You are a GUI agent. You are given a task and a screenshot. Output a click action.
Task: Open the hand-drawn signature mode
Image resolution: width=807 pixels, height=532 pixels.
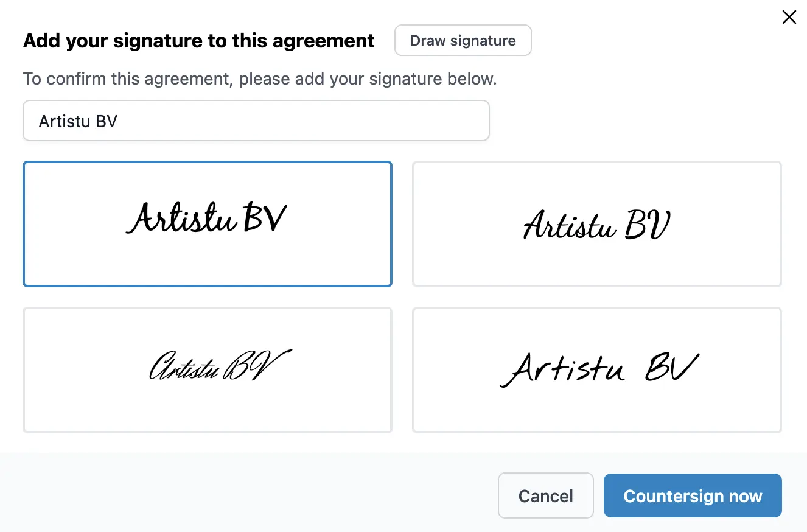coord(463,41)
